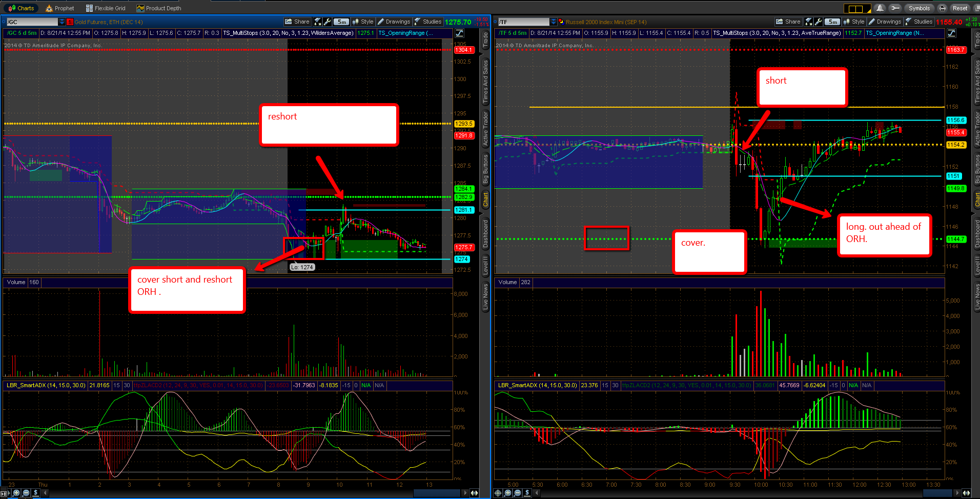The height and width of the screenshot is (499, 980).
Task: Change 5m timeframe on /TF chart
Action: click(832, 22)
